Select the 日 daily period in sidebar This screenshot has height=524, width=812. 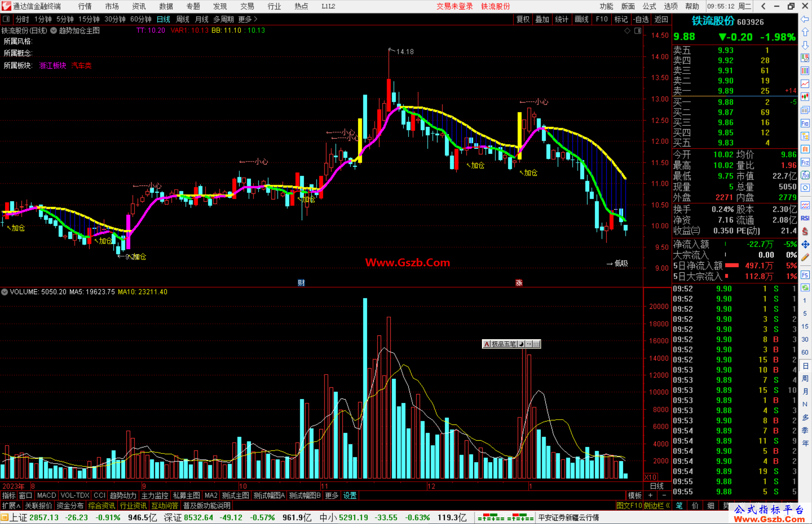805,366
